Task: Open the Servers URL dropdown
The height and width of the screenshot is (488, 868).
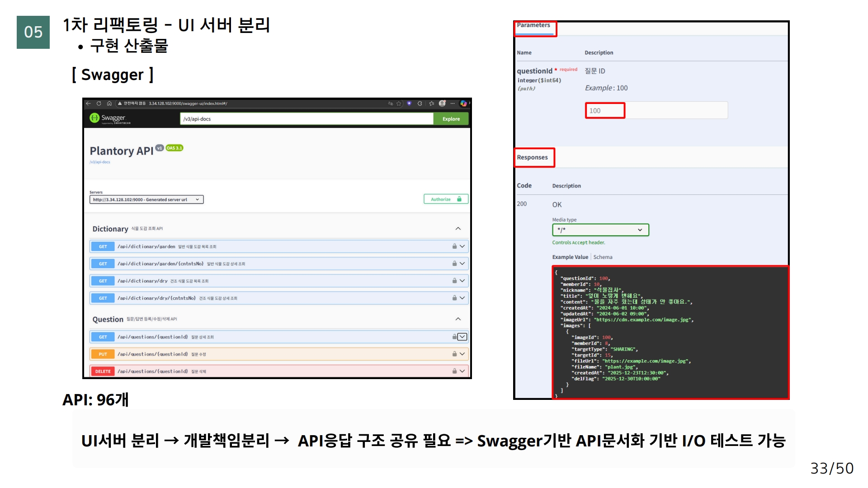Action: coord(146,200)
